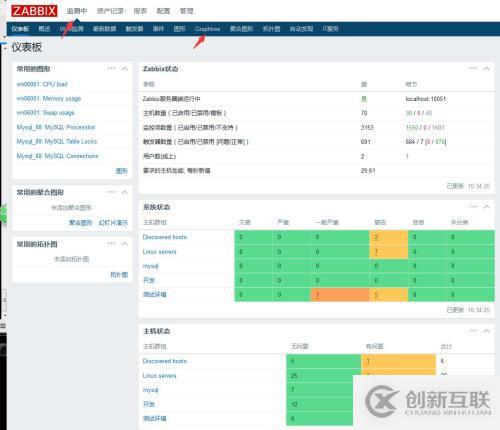
Task: Switch to the 聚合图形 submenu tab
Action: pyautogui.click(x=241, y=29)
